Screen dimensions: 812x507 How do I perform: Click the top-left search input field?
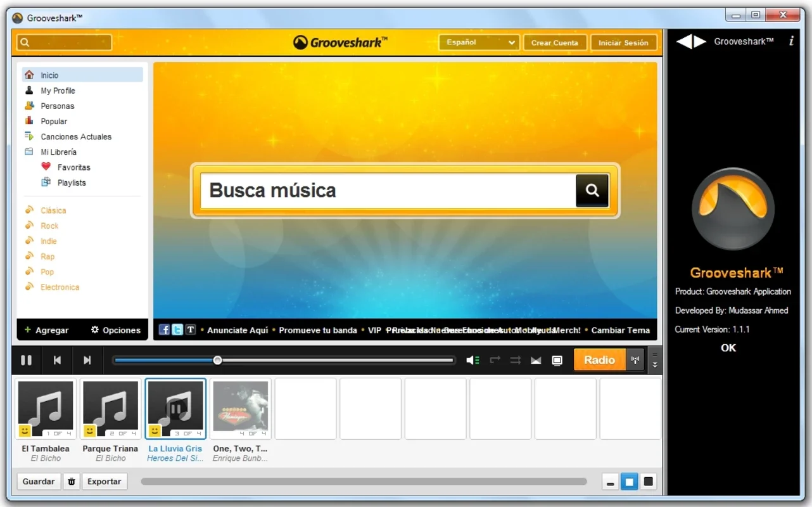(x=65, y=42)
